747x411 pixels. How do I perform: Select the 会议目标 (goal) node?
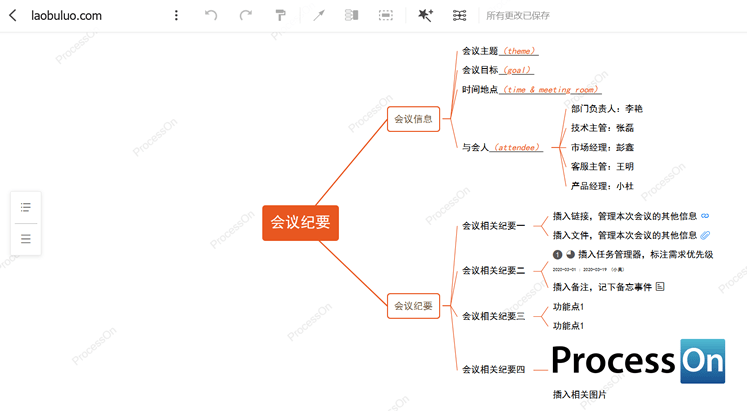[x=498, y=70]
